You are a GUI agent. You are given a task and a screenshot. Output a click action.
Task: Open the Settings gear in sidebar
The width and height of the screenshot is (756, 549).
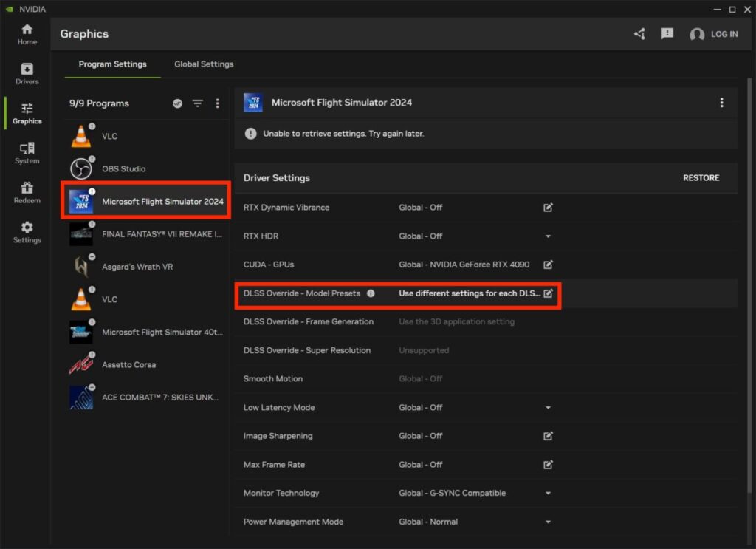[x=27, y=232]
